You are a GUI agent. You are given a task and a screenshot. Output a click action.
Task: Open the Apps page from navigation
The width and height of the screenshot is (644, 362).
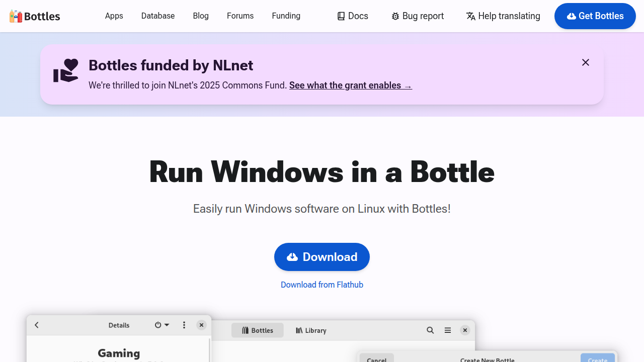114,16
